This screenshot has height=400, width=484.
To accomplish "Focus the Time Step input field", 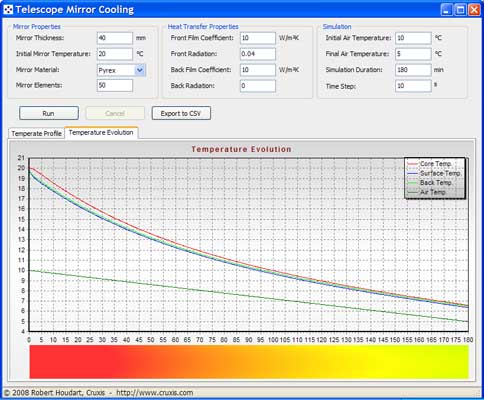I will [413, 86].
